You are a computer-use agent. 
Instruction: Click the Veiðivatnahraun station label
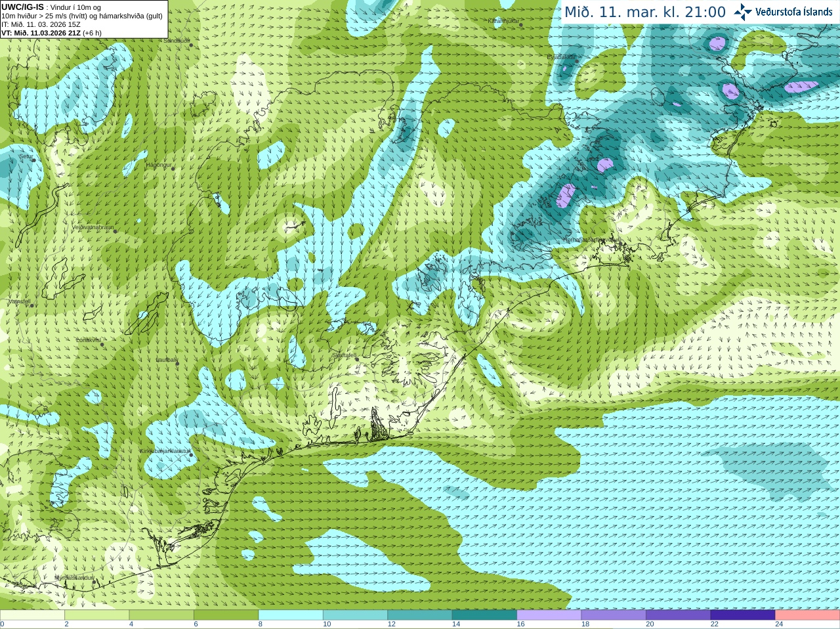(x=93, y=227)
